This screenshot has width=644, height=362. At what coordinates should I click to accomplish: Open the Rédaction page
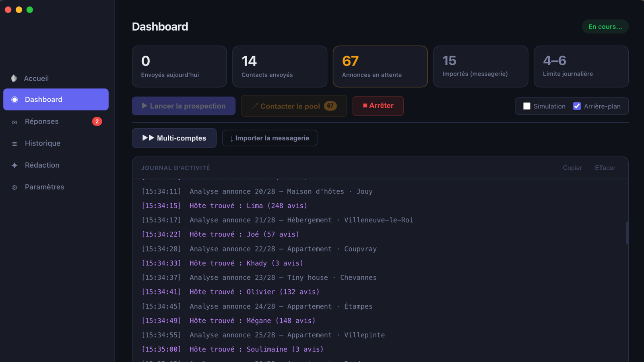click(56, 165)
